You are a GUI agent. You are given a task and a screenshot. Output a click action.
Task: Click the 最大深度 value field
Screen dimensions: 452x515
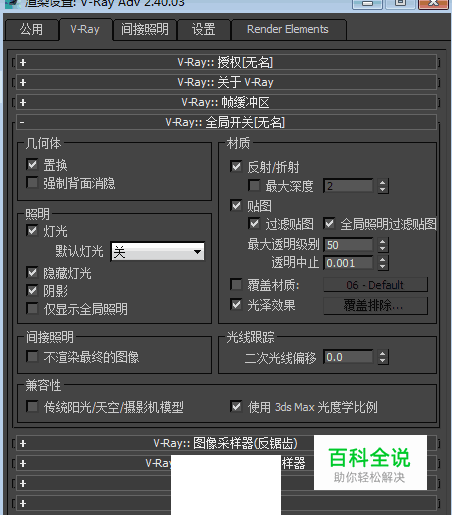[348, 186]
